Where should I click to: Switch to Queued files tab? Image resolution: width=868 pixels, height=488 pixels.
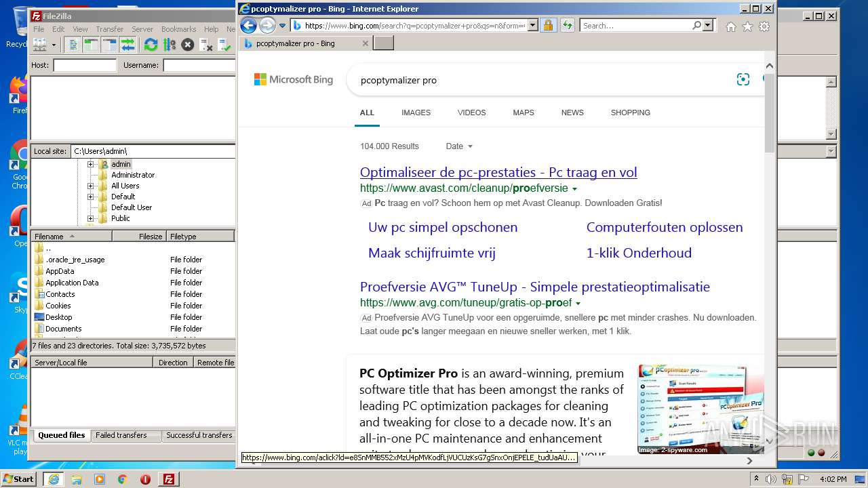[x=61, y=436]
